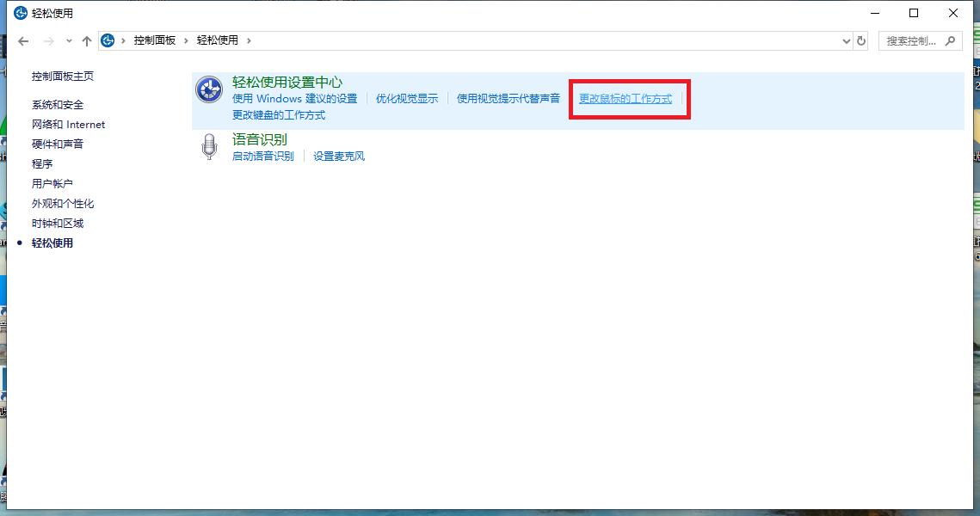The height and width of the screenshot is (516, 980).
Task: Click inside the search control panel input field
Action: 912,40
